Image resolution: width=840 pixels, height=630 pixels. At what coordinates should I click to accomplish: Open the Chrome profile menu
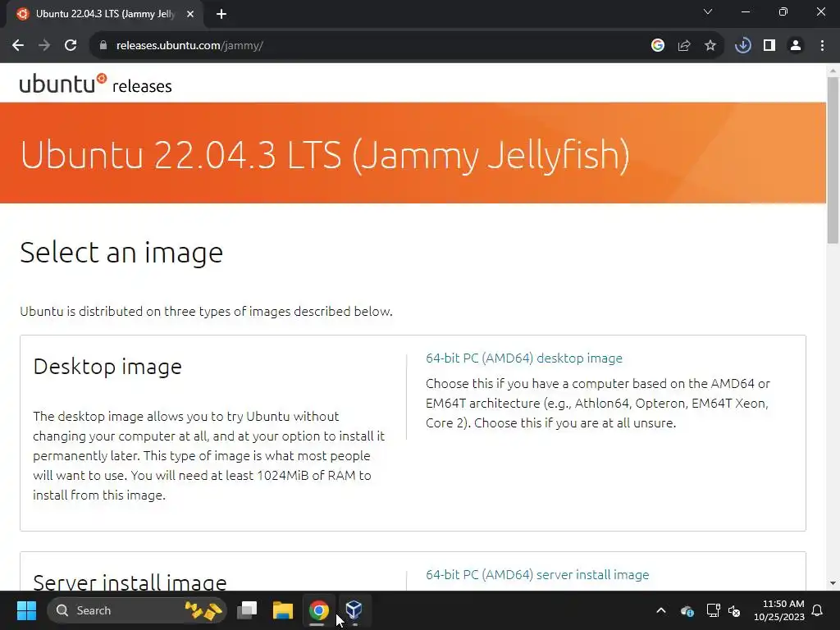pos(796,46)
